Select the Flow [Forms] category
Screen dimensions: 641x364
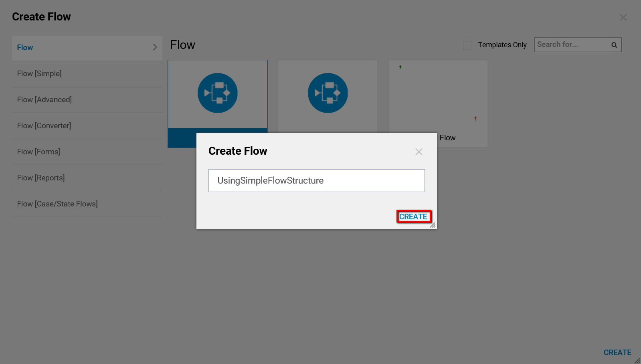pos(87,152)
